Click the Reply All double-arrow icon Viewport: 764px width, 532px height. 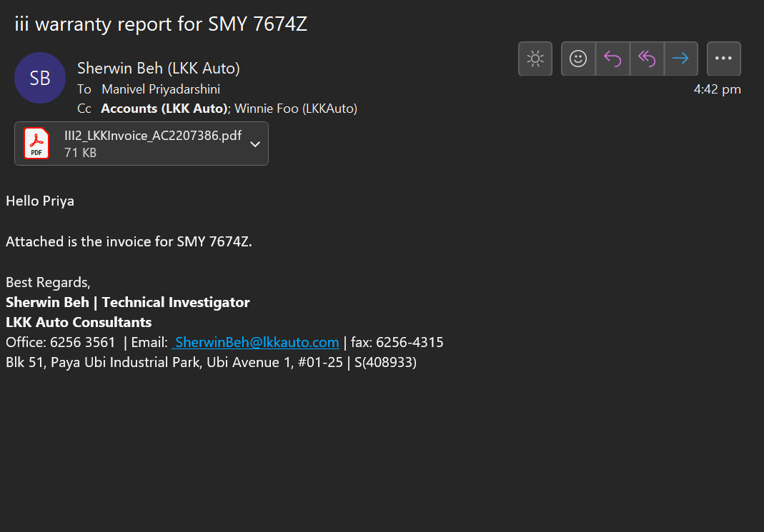click(x=647, y=59)
